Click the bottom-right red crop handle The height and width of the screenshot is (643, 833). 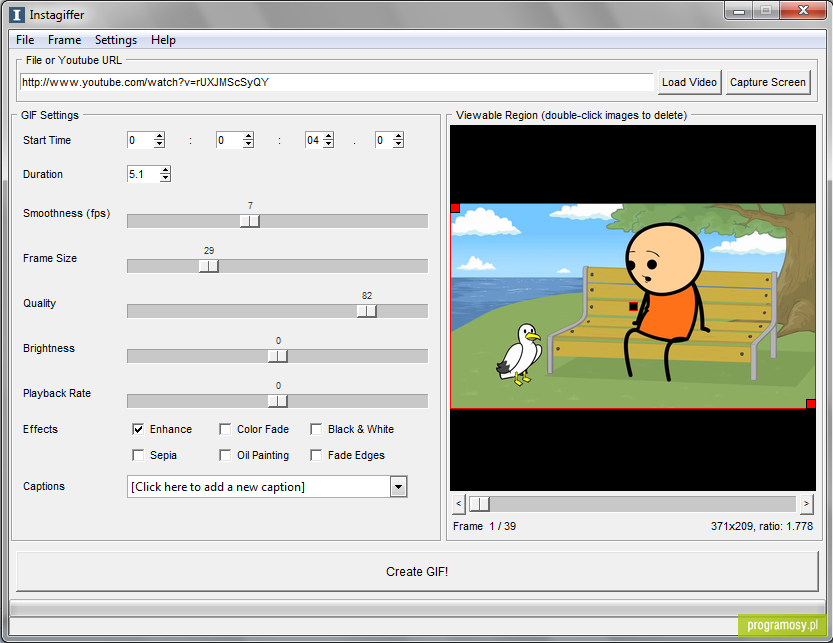[811, 404]
